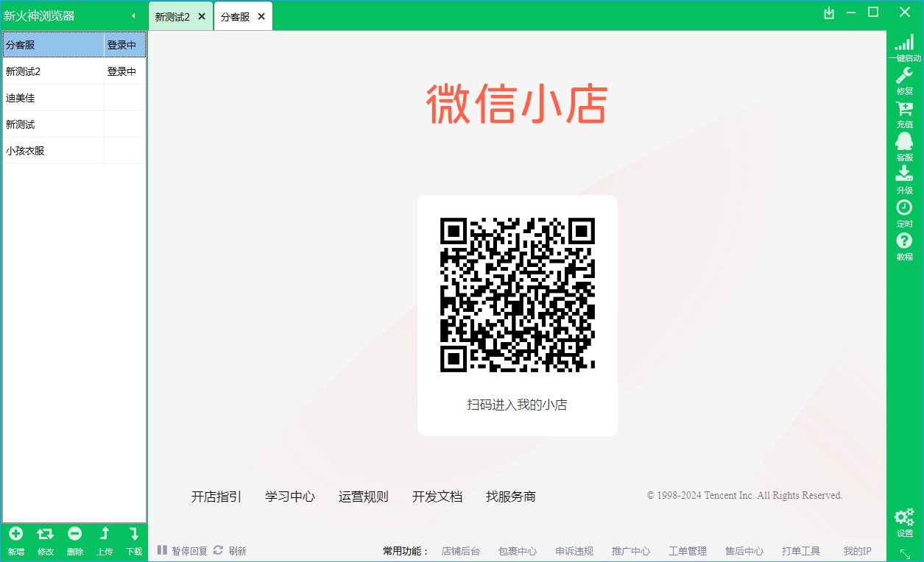Click the 新火神浏览器 title
Screen dimensions: 924x562
point(39,15)
